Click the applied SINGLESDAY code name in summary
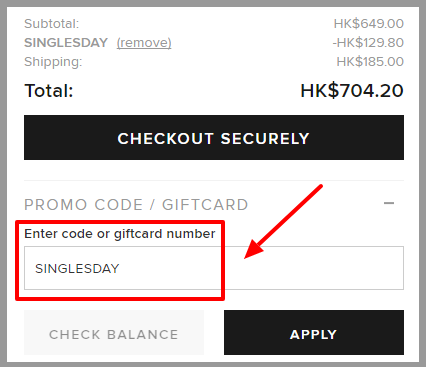Viewport: 426px width, 367px height. [x=66, y=43]
